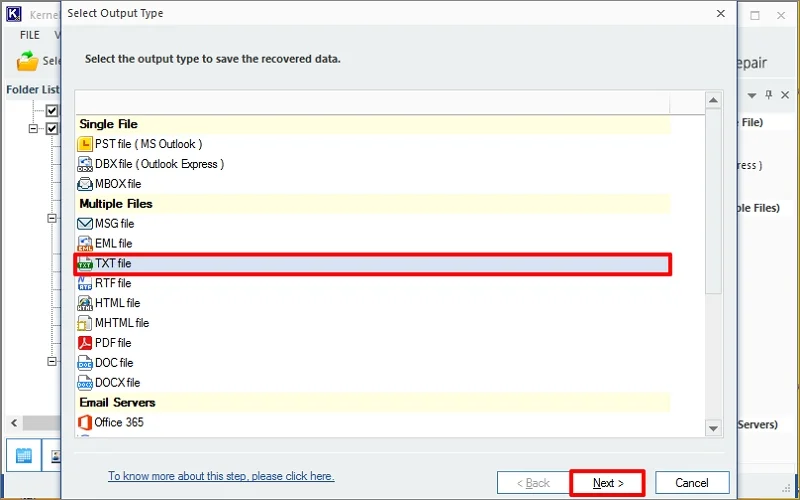Click the DBX file icon

(x=85, y=164)
